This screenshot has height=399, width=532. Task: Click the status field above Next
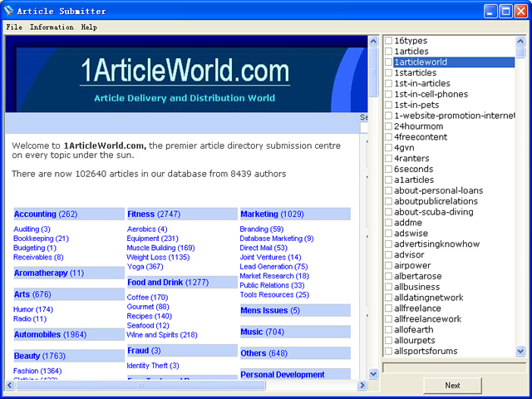[455, 367]
